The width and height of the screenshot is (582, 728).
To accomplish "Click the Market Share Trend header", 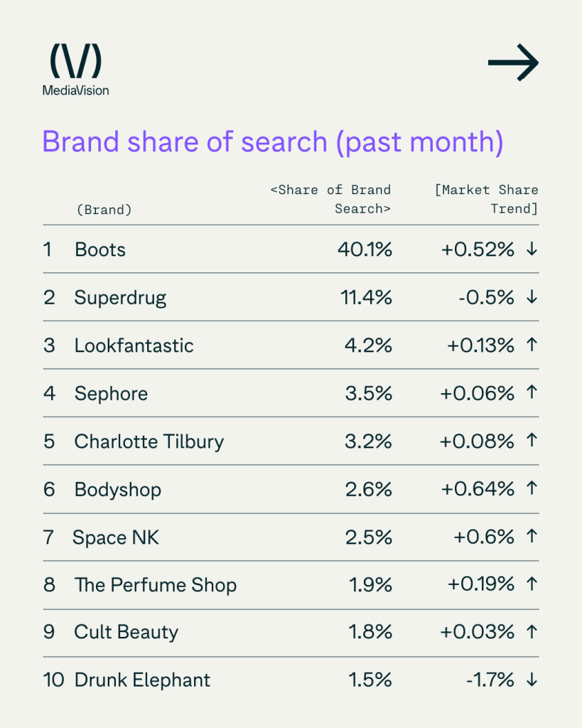I will pyautogui.click(x=487, y=199).
